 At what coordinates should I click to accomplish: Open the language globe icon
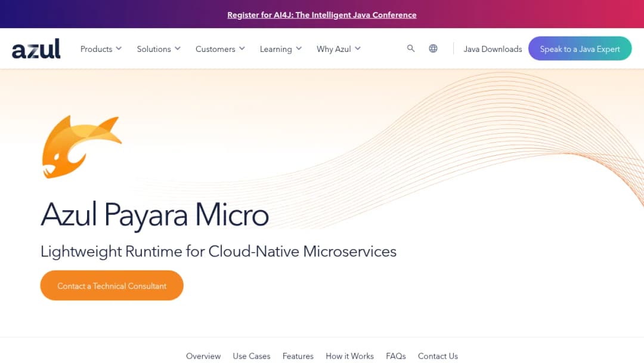[x=433, y=48]
